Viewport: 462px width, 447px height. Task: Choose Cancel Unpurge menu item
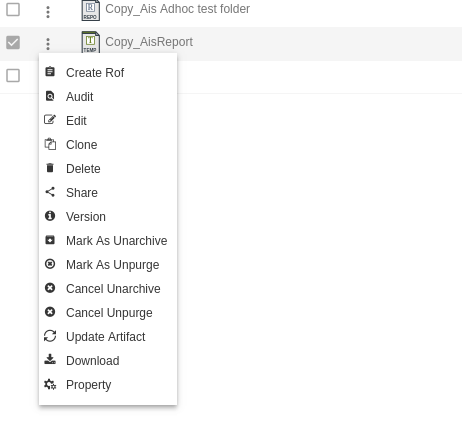108,312
